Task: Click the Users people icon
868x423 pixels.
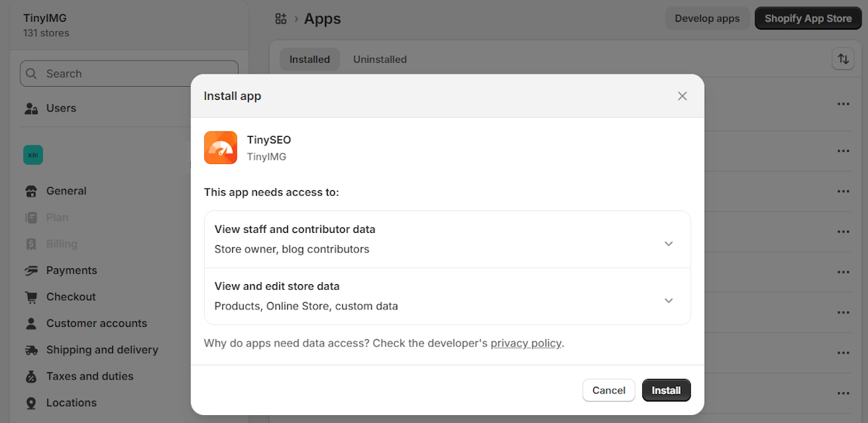Action: [31, 108]
